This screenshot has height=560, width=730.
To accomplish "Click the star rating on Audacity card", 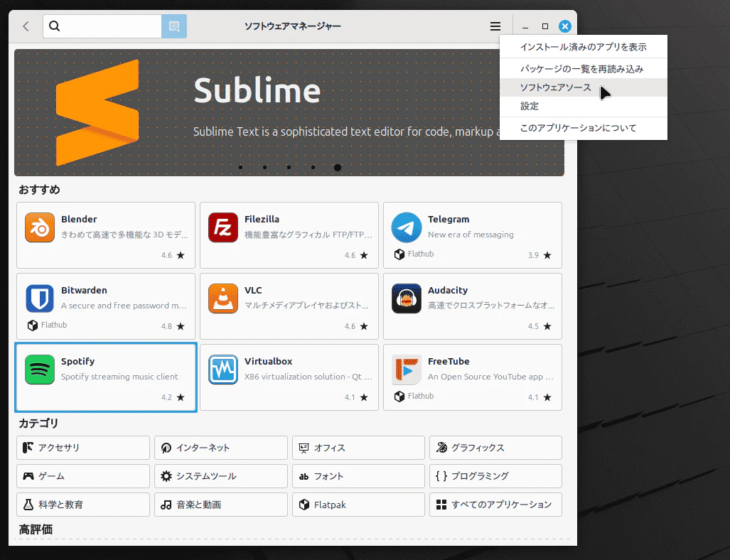I will click(x=540, y=326).
